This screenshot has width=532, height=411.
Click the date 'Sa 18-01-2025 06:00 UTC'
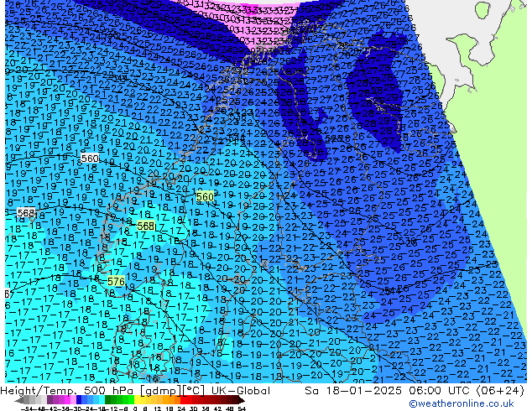click(x=388, y=391)
